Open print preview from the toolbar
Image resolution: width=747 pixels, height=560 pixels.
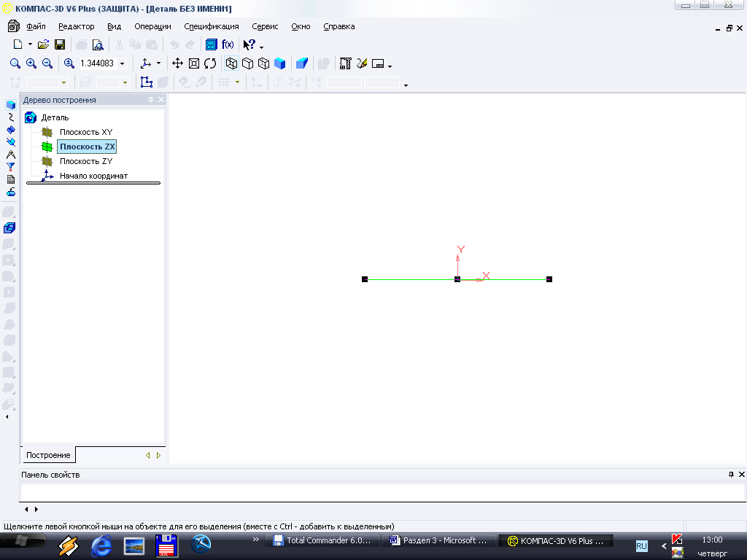pyautogui.click(x=98, y=44)
